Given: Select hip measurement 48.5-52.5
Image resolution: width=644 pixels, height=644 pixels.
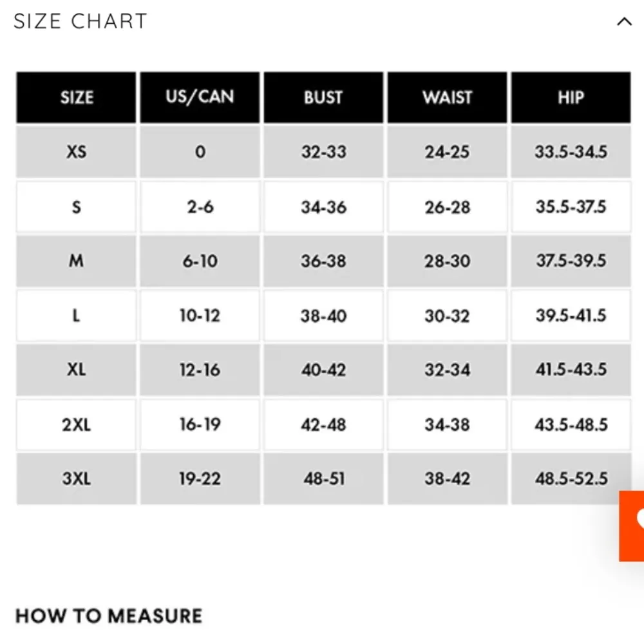Looking at the screenshot, I should [x=571, y=479].
